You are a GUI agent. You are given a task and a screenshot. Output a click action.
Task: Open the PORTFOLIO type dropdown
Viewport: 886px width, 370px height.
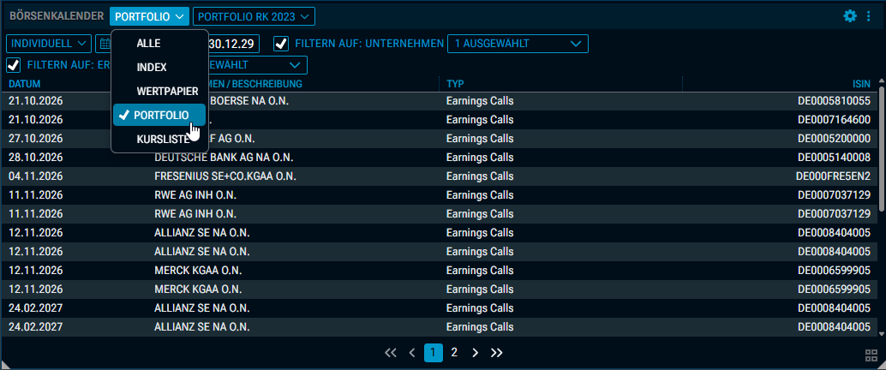(x=149, y=17)
